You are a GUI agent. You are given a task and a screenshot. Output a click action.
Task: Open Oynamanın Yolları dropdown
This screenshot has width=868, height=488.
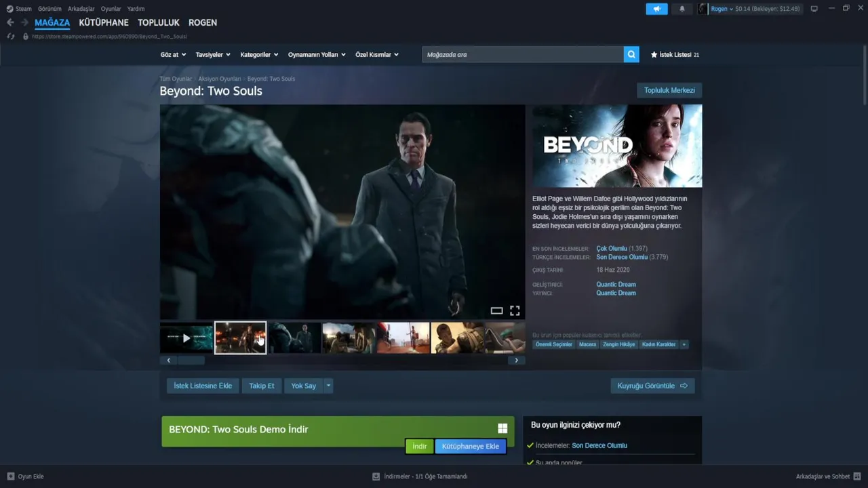coord(317,54)
